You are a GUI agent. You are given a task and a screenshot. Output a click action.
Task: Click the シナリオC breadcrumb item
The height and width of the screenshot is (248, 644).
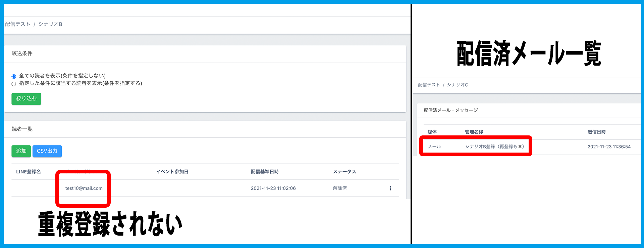458,85
